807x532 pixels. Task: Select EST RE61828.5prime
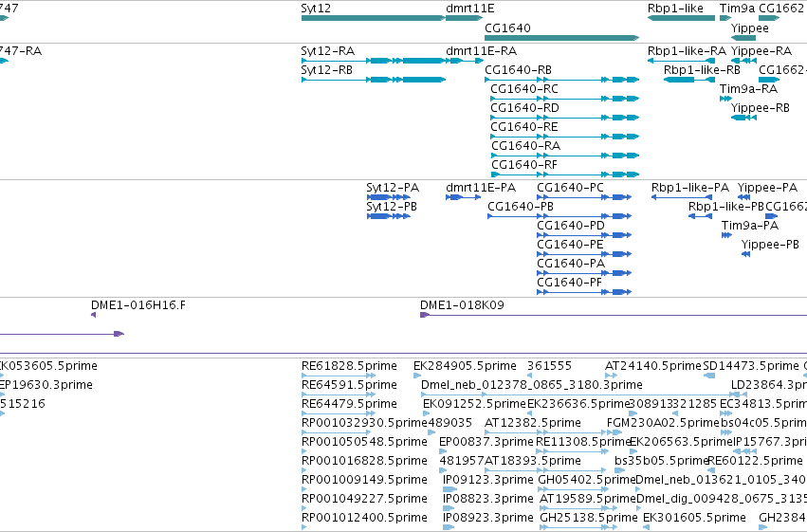(x=339, y=376)
